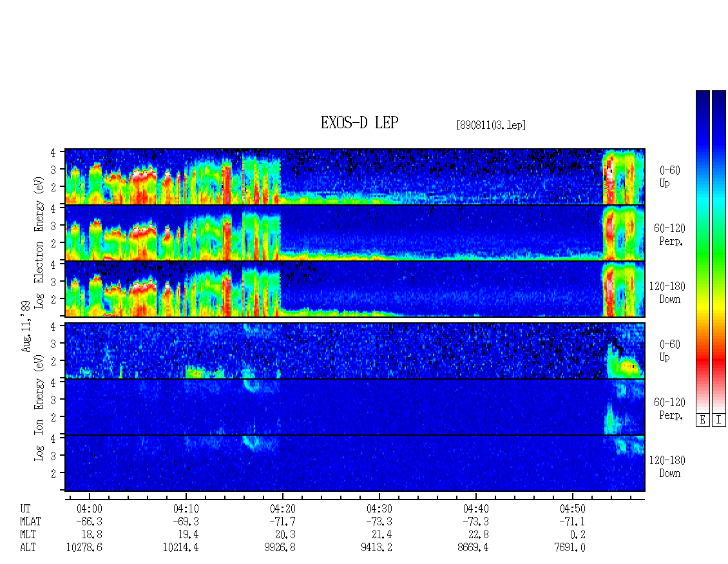Click the Aug.11,'89 date label
The image size is (728, 564).
click(26, 326)
